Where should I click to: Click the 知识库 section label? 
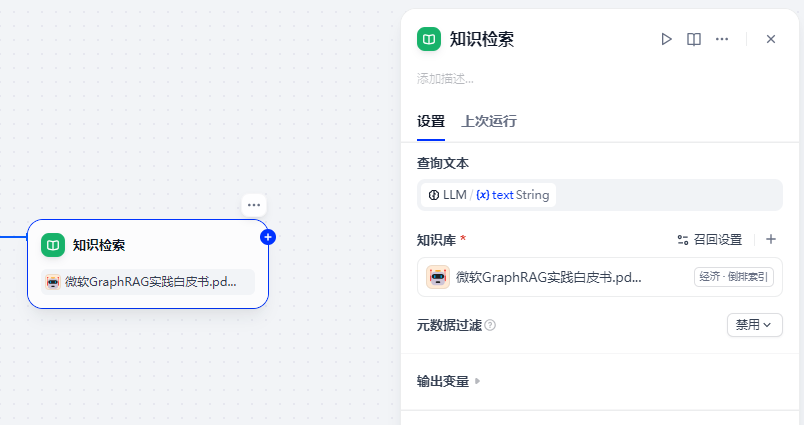[x=436, y=239]
